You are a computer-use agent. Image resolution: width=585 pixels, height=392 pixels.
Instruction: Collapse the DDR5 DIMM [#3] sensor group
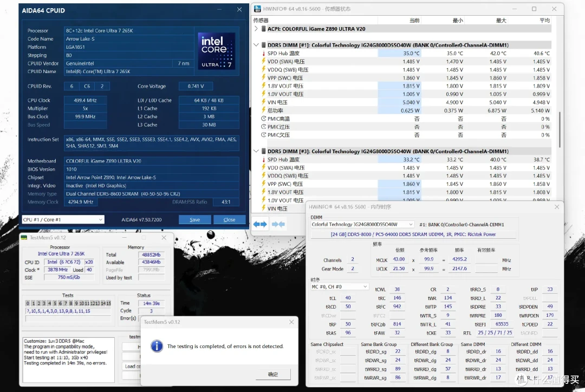tap(256, 152)
